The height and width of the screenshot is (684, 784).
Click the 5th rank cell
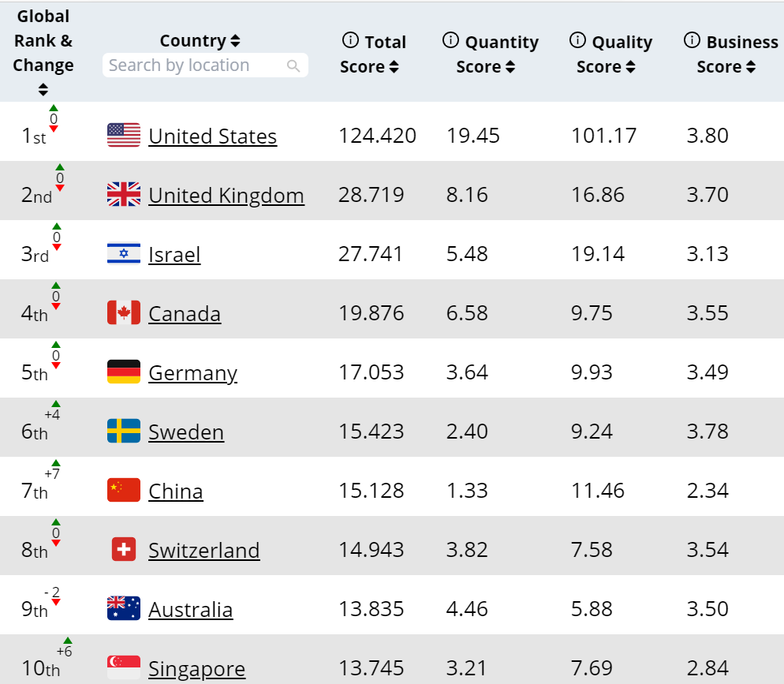[x=35, y=372]
